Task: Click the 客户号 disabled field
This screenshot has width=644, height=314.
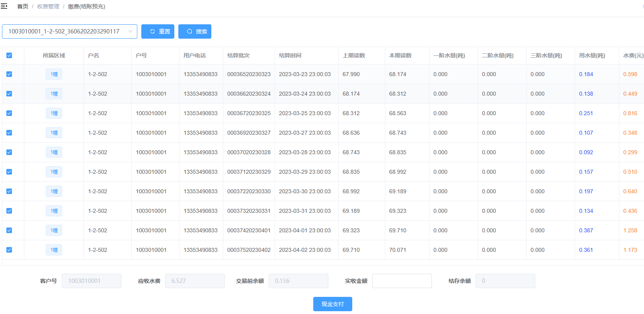Action: pyautogui.click(x=92, y=281)
